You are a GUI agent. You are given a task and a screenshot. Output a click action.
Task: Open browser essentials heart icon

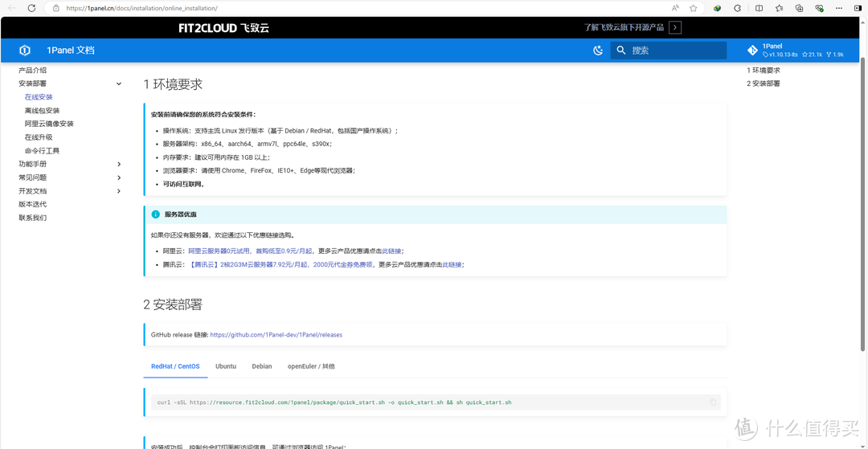(x=820, y=8)
